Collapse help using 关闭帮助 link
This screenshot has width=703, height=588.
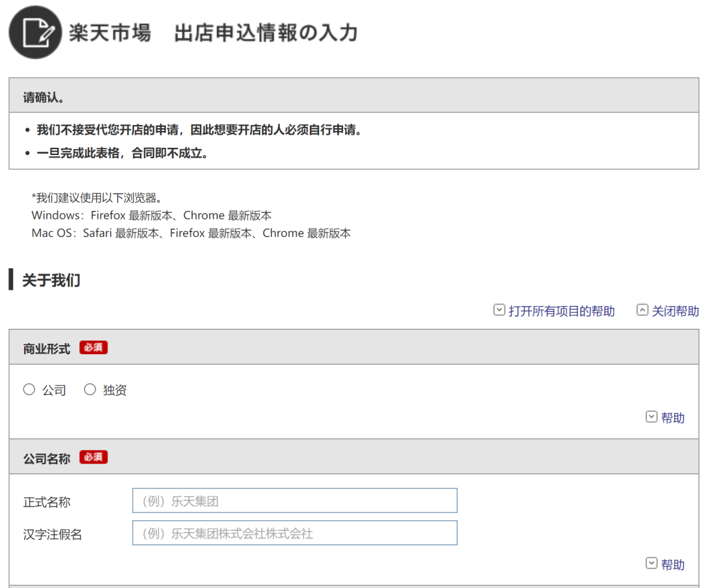pyautogui.click(x=675, y=311)
